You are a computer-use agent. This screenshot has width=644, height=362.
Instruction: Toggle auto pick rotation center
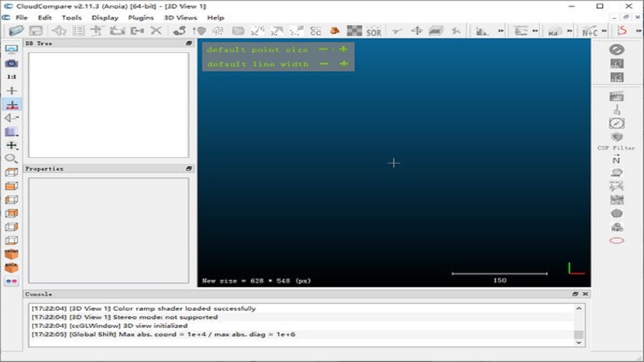pos(11,105)
